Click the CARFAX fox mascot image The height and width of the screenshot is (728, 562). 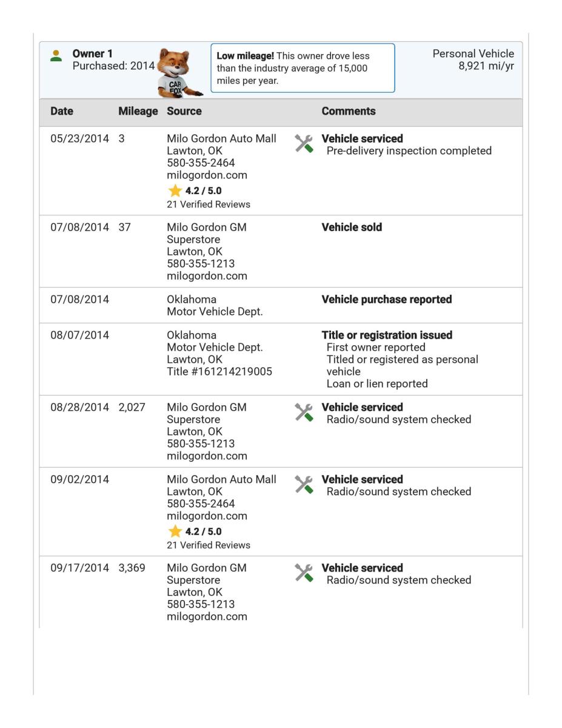pyautogui.click(x=179, y=73)
